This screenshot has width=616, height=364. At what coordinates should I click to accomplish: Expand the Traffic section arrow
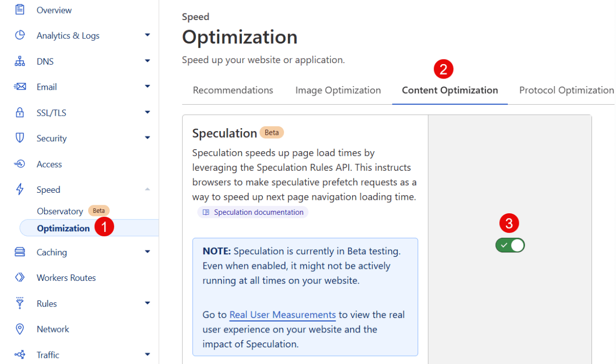click(147, 354)
